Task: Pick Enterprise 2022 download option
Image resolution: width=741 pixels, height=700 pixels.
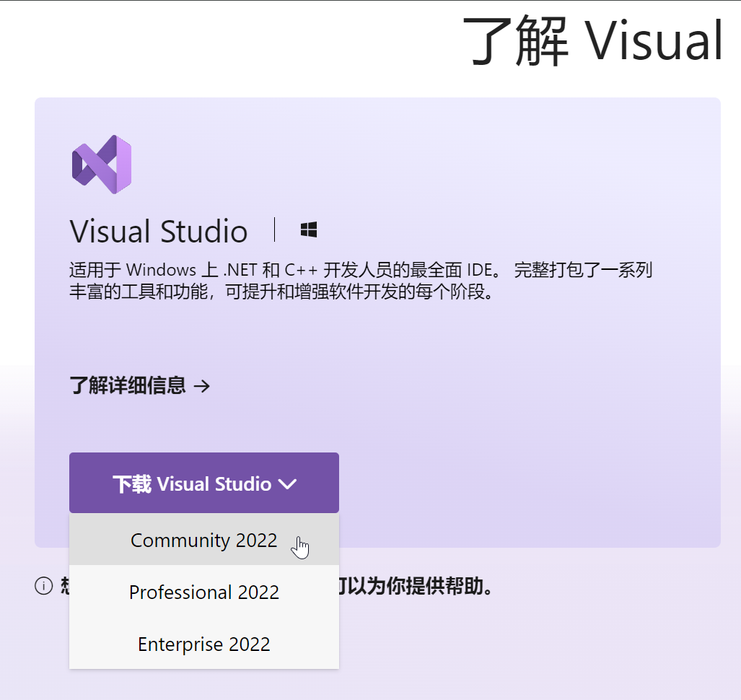Action: pyautogui.click(x=204, y=644)
